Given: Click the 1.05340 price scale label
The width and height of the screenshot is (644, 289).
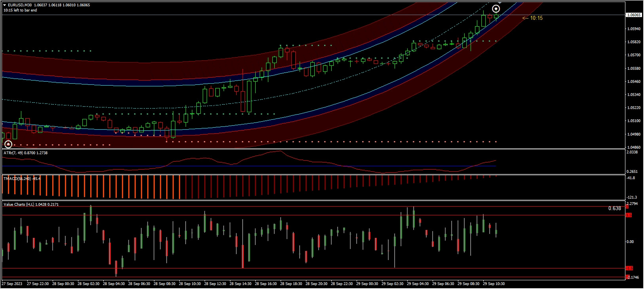Looking at the screenshot, I should tap(634, 95).
